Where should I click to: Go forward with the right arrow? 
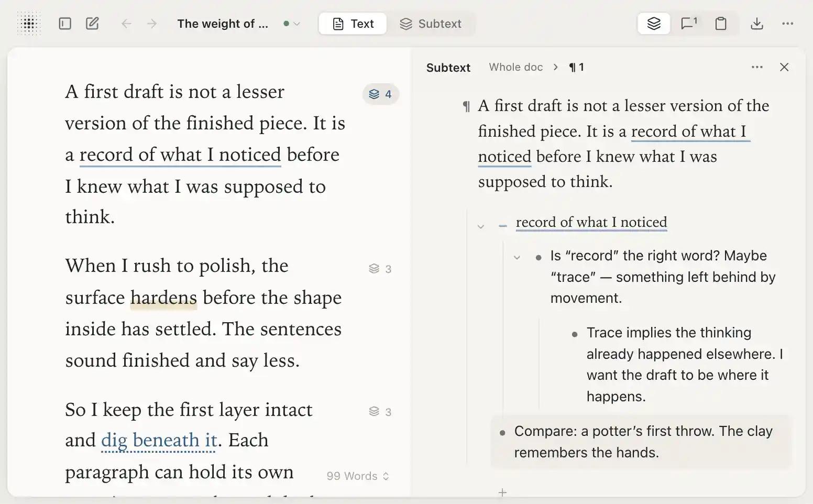click(x=152, y=24)
